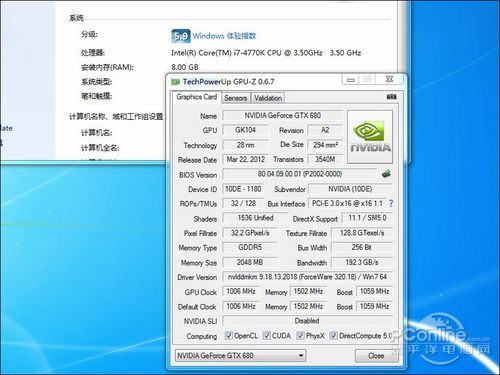The image size is (500, 375).
Task: Click the Bandwidth field 192.3 GB/s
Action: pos(362,262)
